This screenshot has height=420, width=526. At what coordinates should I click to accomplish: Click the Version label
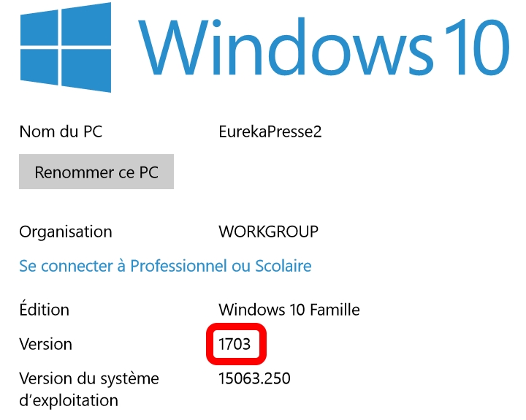click(45, 344)
